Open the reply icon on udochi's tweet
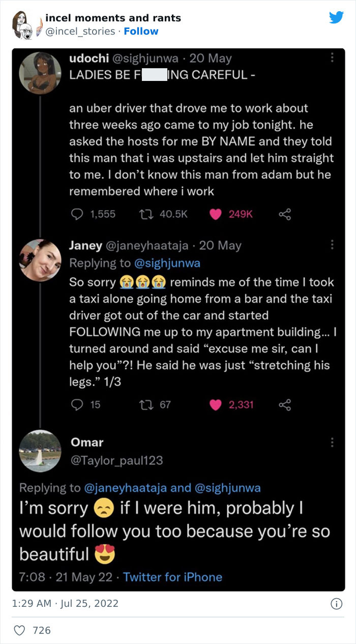356x644 pixels. (76, 214)
